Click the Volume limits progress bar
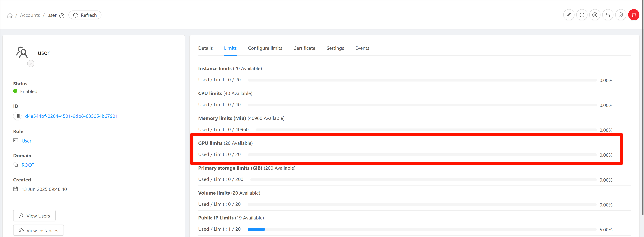The width and height of the screenshot is (644, 237). click(x=422, y=205)
